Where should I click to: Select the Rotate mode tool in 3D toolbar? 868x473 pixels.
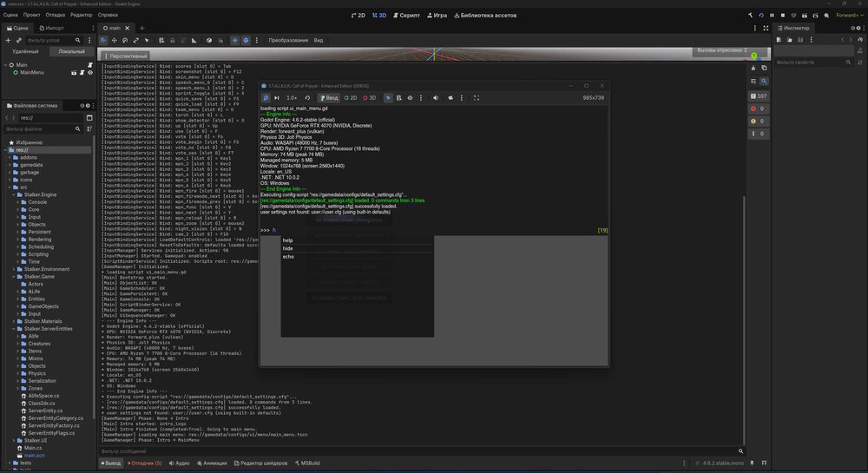125,41
